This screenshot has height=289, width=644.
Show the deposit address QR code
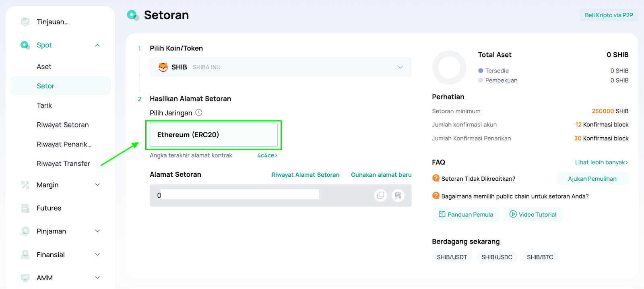pyautogui.click(x=398, y=196)
